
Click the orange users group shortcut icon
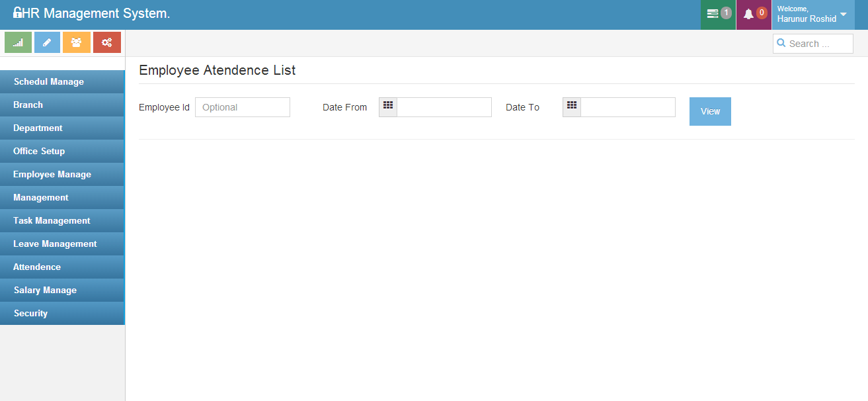(x=77, y=42)
